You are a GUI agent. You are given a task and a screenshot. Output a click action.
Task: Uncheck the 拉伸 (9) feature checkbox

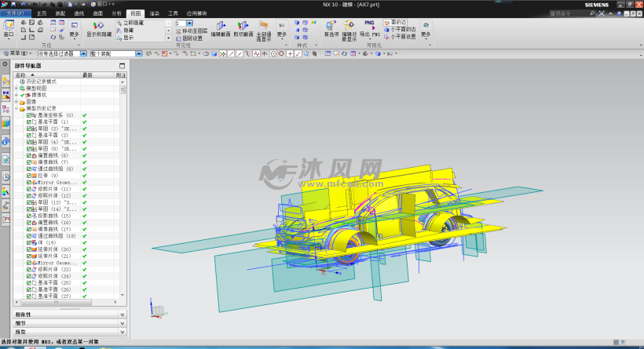[x=29, y=176]
